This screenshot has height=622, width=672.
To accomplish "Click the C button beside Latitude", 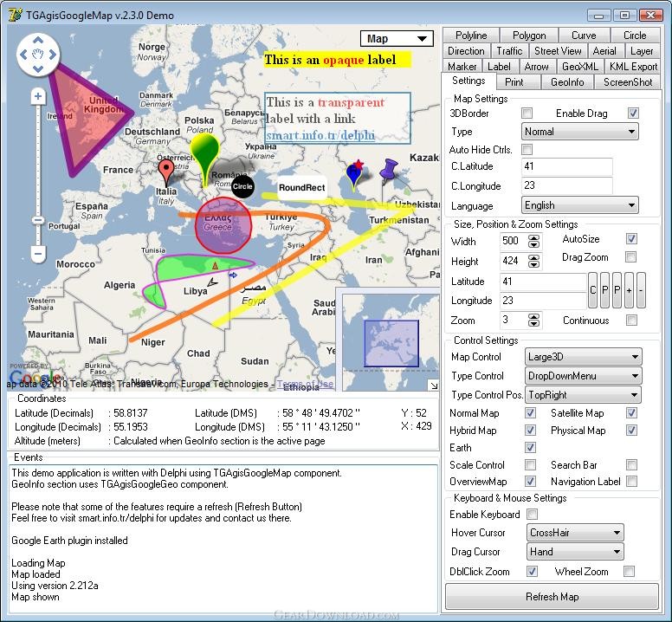I will pyautogui.click(x=592, y=290).
